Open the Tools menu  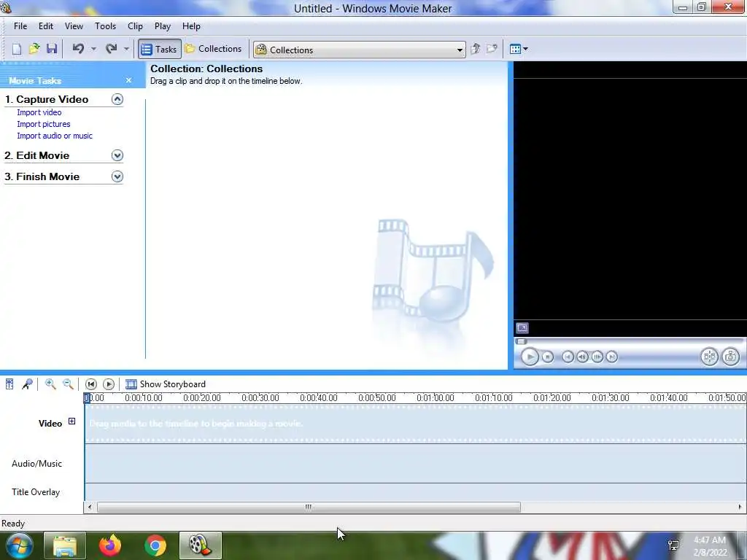(x=105, y=26)
